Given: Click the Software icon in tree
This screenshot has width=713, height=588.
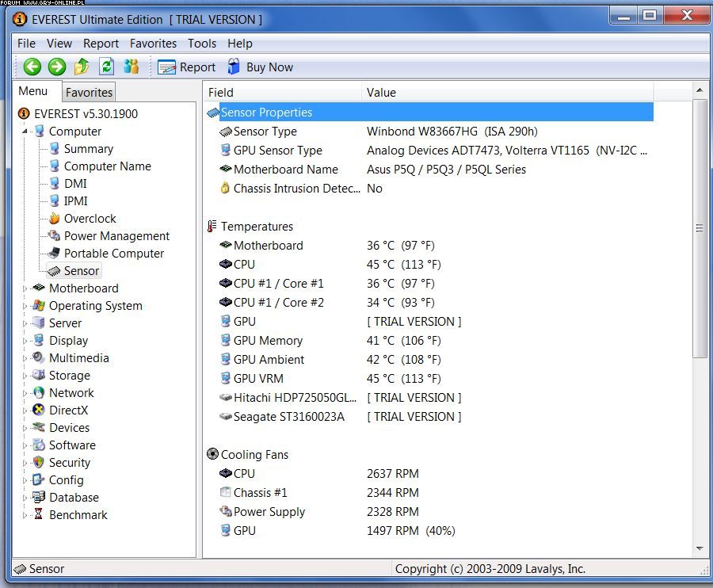Looking at the screenshot, I should (x=39, y=445).
